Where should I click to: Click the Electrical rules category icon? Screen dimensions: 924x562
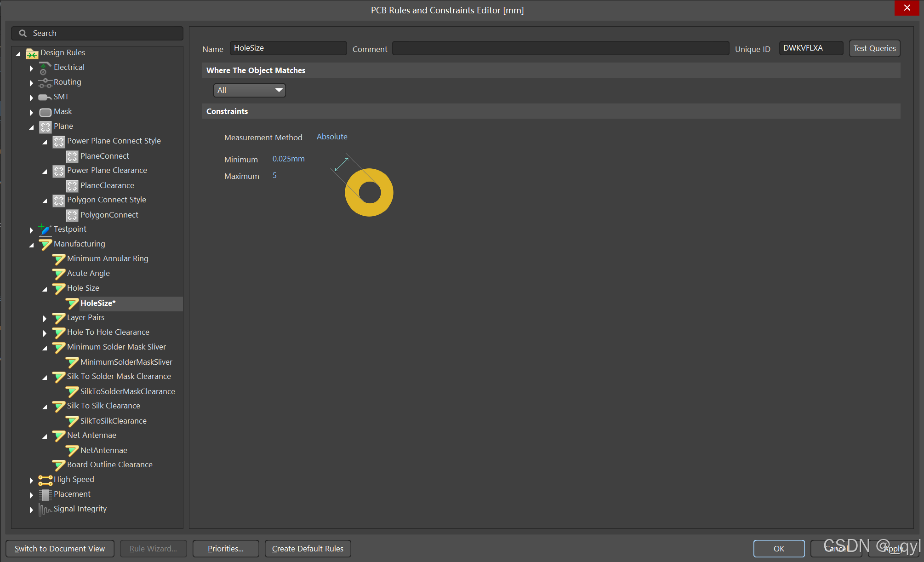45,68
